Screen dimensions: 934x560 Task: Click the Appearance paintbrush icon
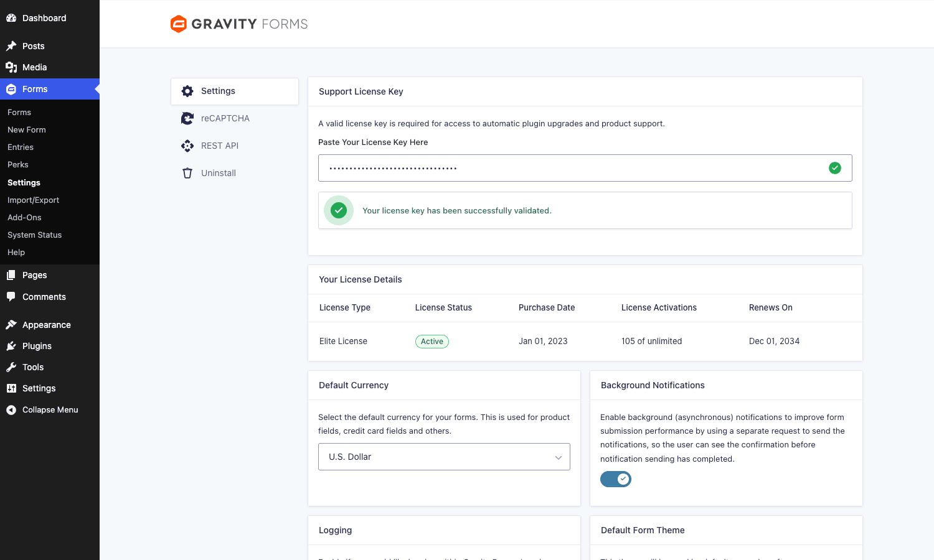pyautogui.click(x=11, y=325)
